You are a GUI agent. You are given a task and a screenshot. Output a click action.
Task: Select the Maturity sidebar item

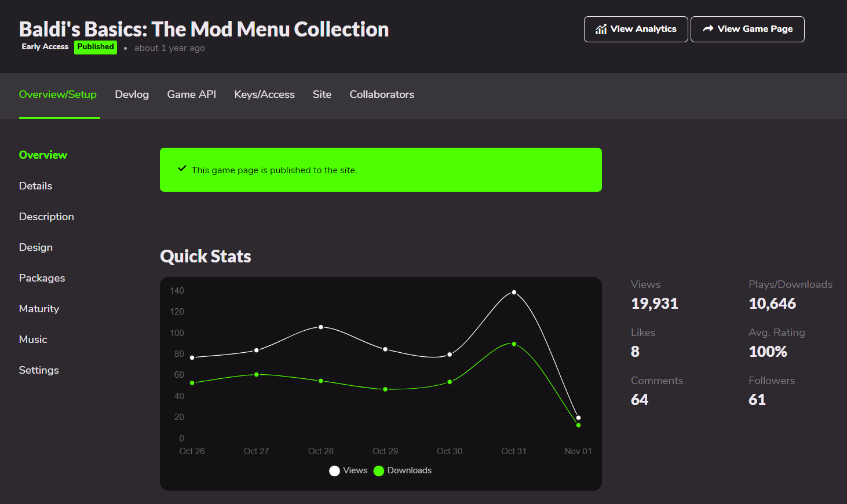[x=39, y=309]
